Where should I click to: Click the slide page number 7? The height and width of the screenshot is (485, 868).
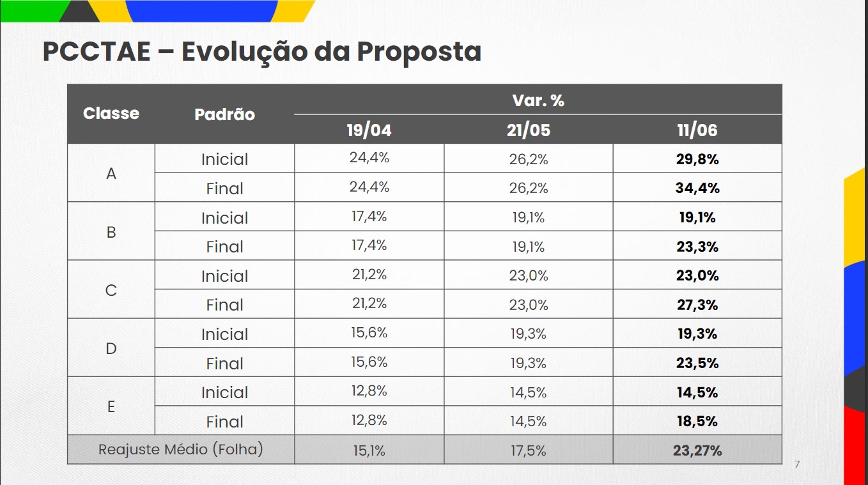tap(796, 465)
